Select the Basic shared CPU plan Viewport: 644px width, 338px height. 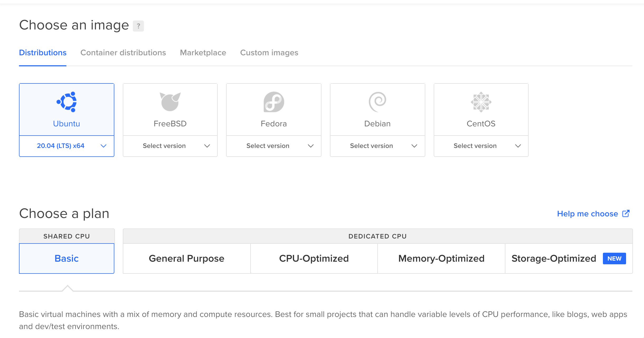(67, 259)
